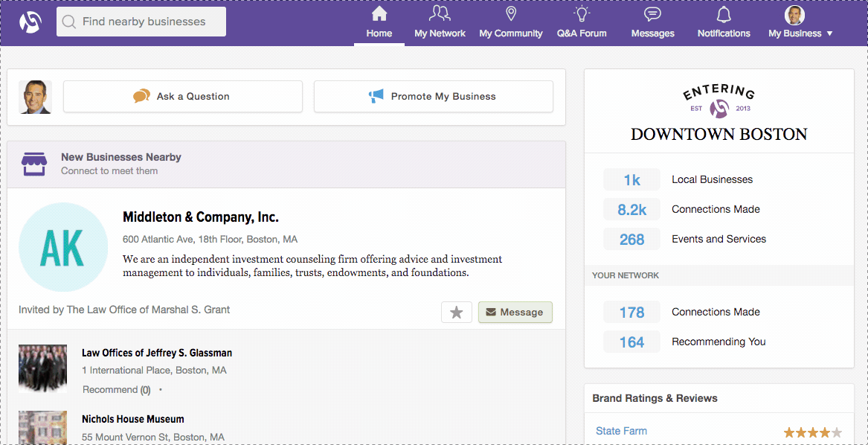Click the Nichols House Museum thumbnail
Viewport: 868px width, 445px height.
42,427
